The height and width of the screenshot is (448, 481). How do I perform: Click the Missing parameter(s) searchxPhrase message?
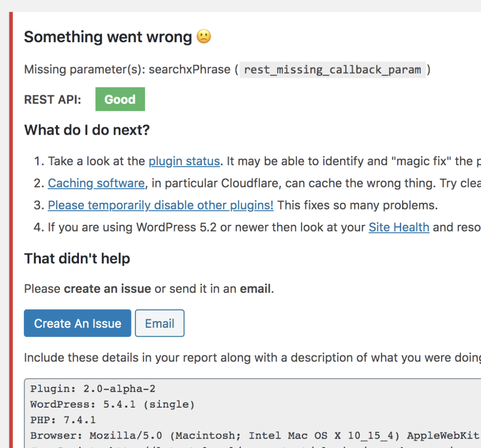[127, 70]
